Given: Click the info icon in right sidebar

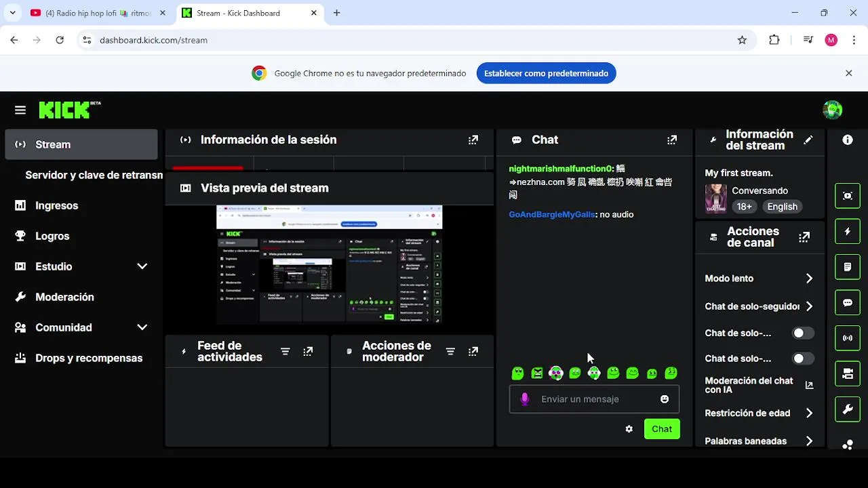Looking at the screenshot, I should (x=848, y=140).
